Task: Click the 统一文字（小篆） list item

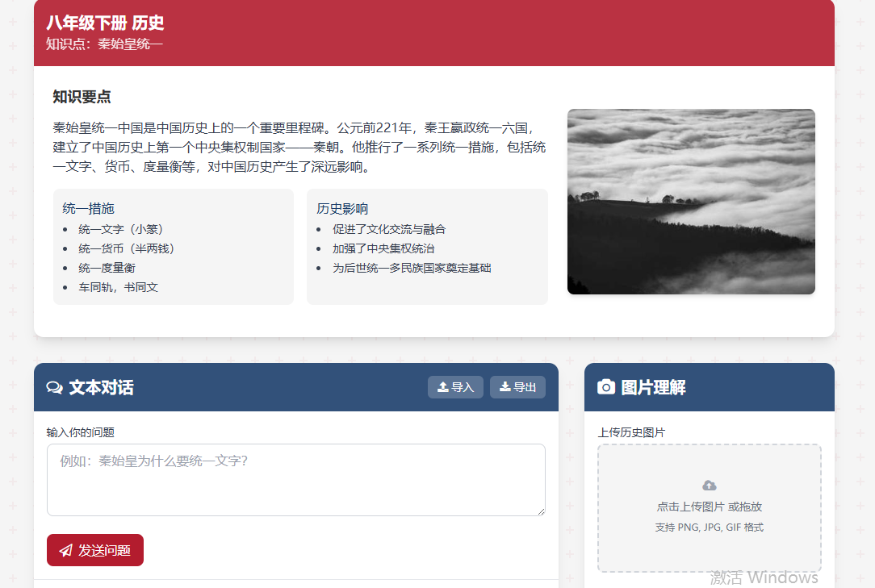Action: [120, 229]
